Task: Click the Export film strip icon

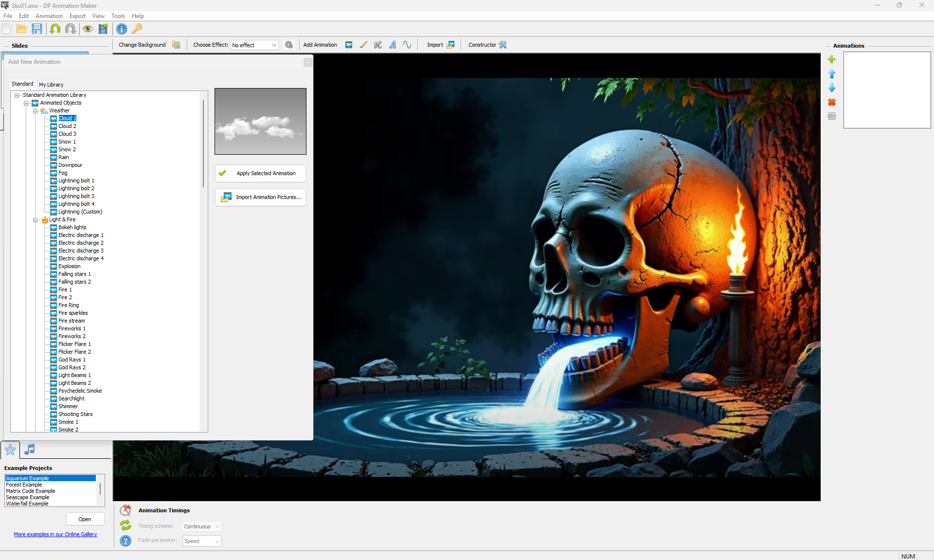Action: coord(103,29)
